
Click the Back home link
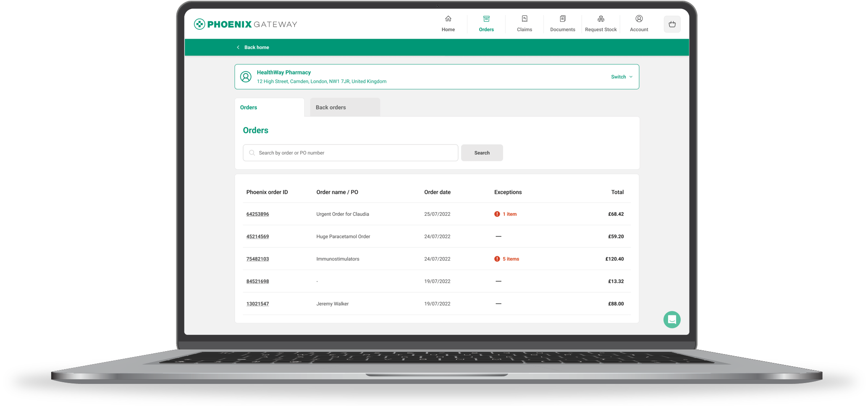pyautogui.click(x=252, y=47)
